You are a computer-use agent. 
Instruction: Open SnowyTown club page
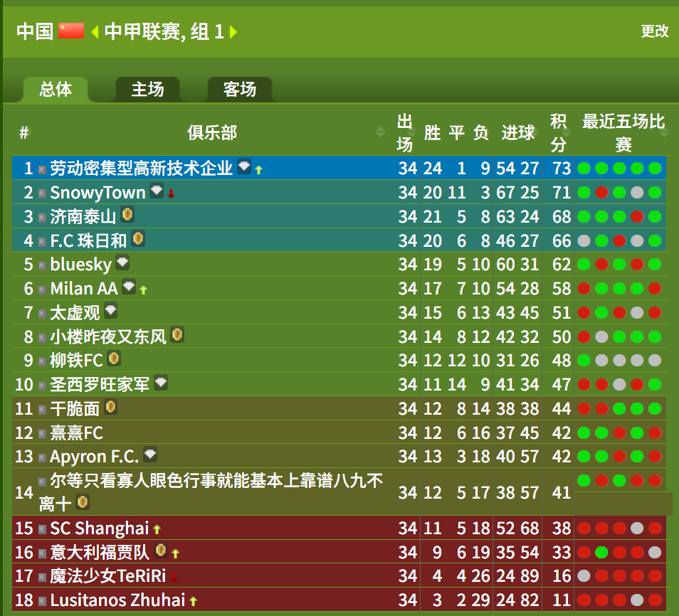point(98,193)
